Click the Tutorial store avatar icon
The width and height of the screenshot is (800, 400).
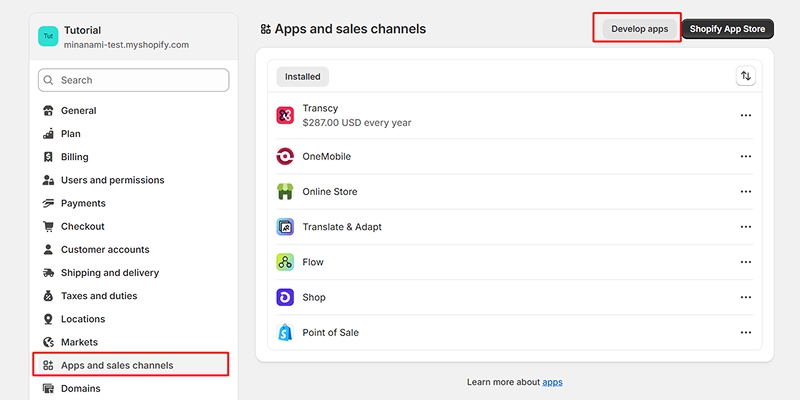[48, 36]
